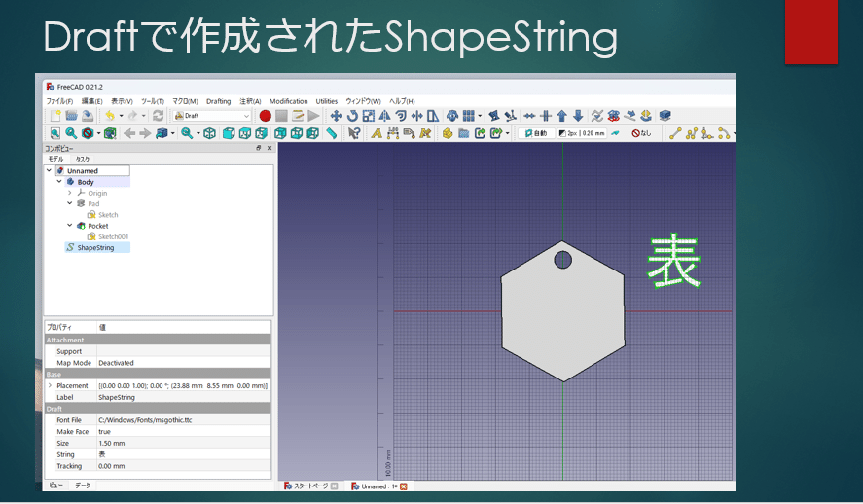
Task: Click the Create Group folder icon
Action: [463, 133]
